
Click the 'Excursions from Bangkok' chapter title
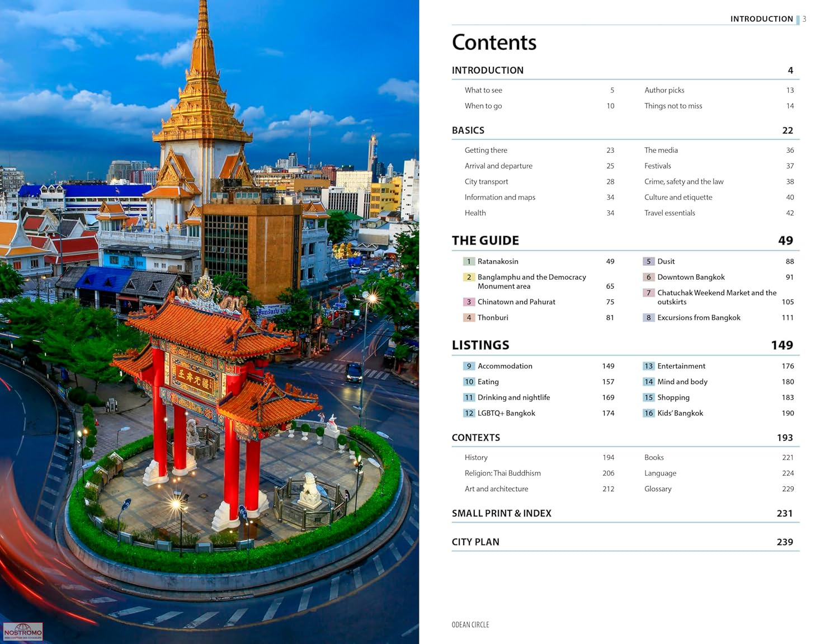pyautogui.click(x=699, y=317)
